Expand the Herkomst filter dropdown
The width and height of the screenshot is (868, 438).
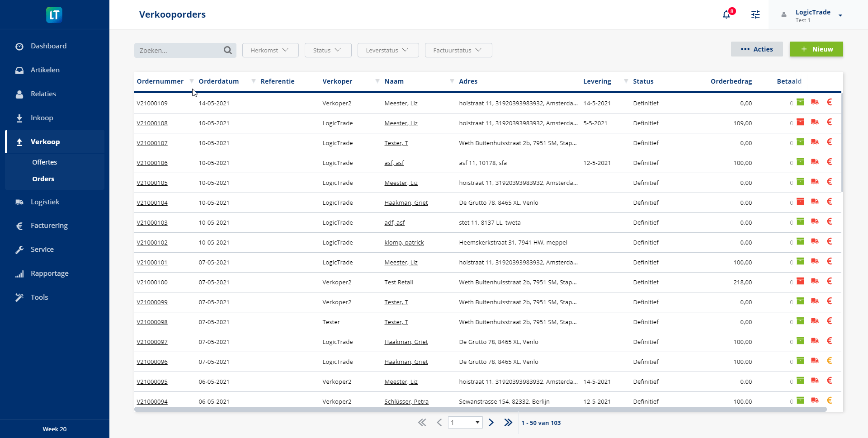[x=270, y=50]
